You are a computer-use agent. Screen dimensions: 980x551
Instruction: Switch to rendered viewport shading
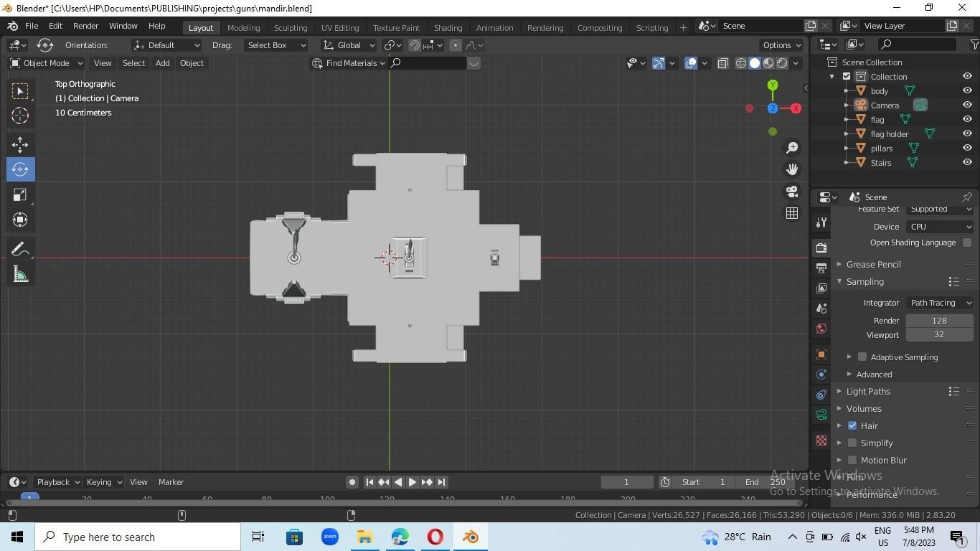[782, 63]
